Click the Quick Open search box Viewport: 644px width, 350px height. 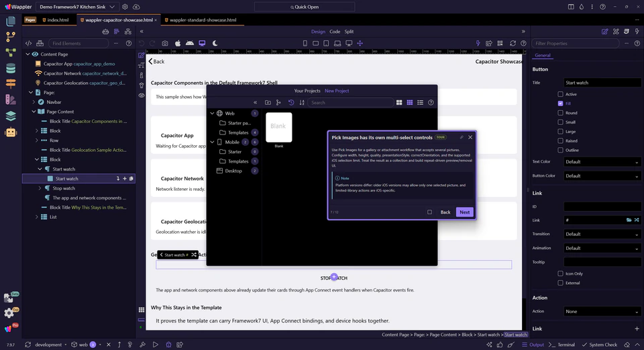(305, 7)
